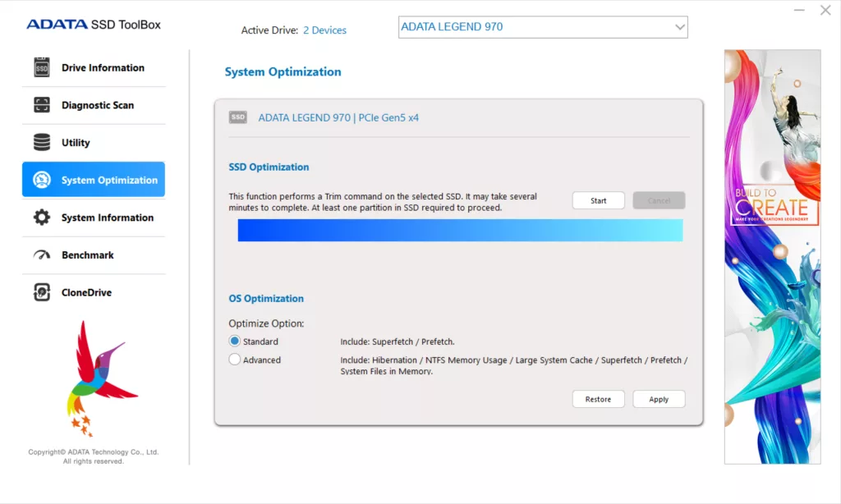Click the CloneDrive icon
The height and width of the screenshot is (504, 841).
[x=41, y=292]
